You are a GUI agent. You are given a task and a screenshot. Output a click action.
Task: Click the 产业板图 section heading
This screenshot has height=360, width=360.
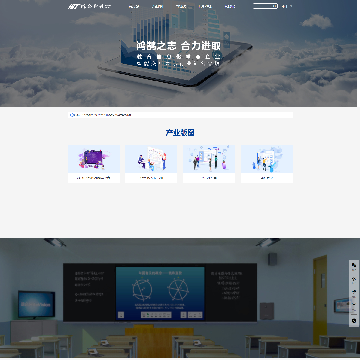tap(180, 133)
